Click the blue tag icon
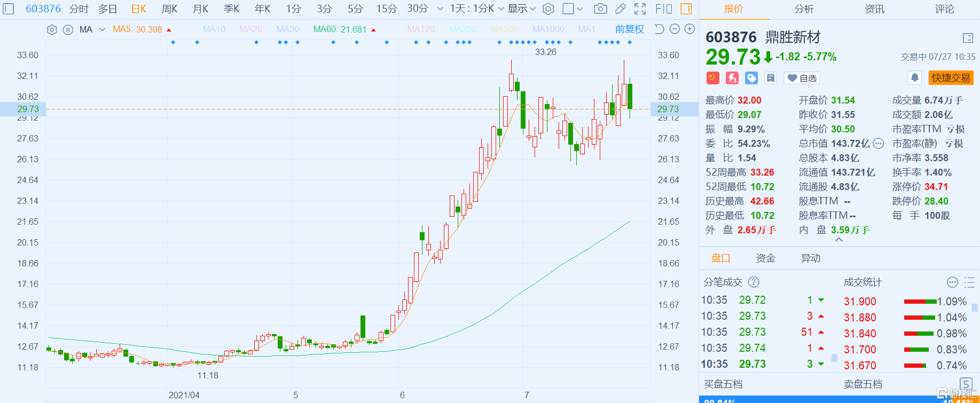Screen dimensions: 980x403 [751, 78]
